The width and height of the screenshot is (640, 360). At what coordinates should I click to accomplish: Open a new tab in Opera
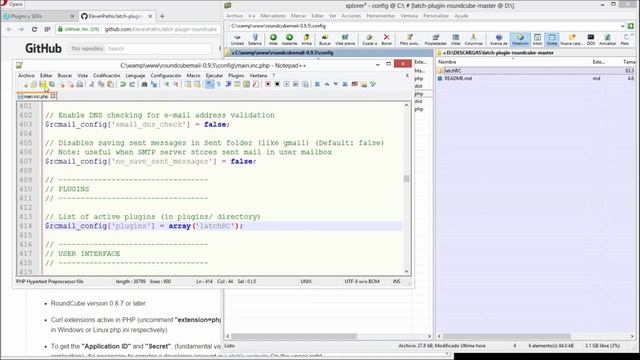[x=162, y=16]
